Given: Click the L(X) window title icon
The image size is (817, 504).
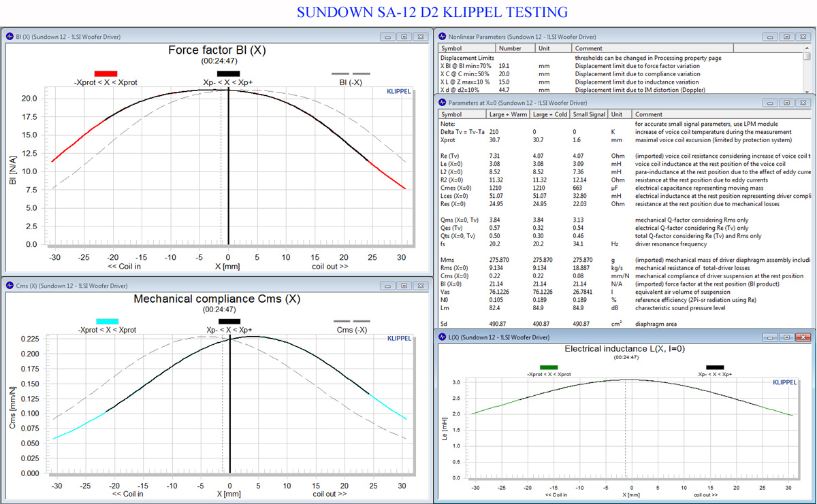Looking at the screenshot, I should (x=443, y=337).
